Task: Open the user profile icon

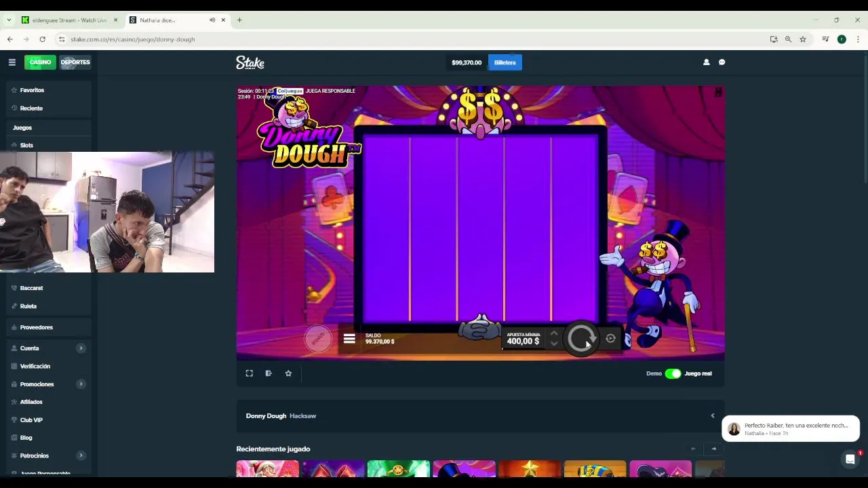Action: [706, 62]
